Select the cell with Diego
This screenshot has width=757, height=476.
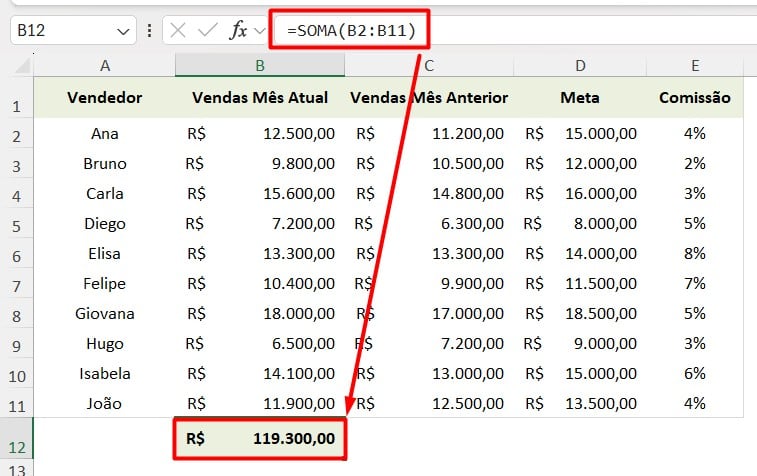tap(105, 224)
